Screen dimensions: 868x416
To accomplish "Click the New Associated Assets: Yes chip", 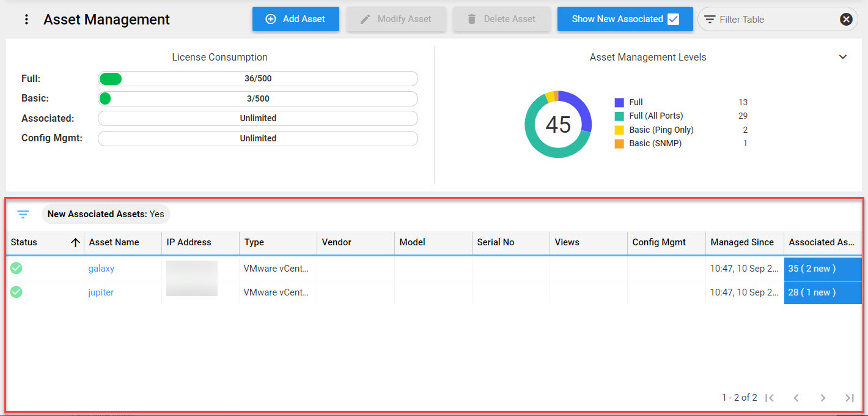I will (x=105, y=214).
